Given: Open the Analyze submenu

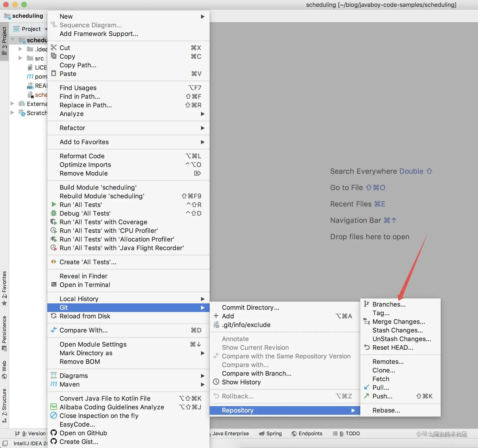Looking at the screenshot, I should (x=128, y=114).
